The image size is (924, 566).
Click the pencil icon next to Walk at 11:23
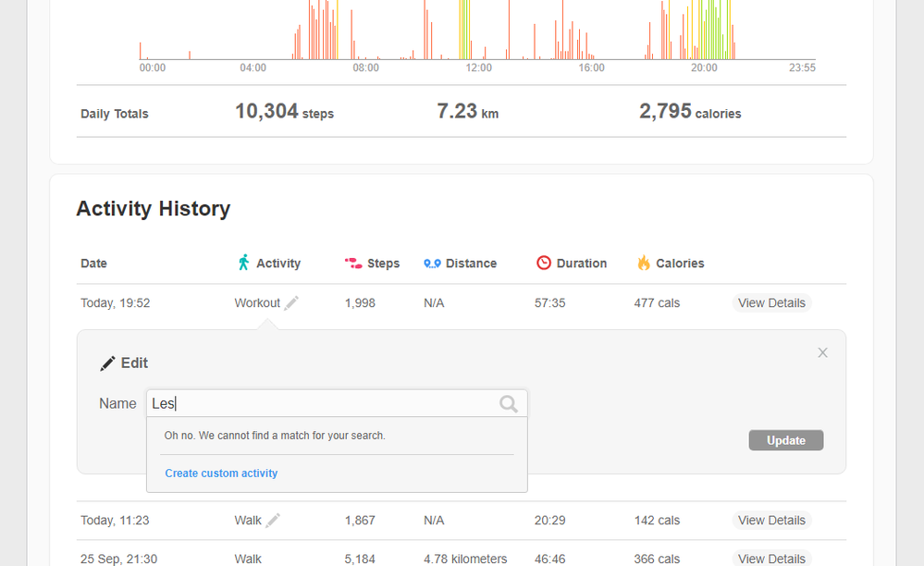pyautogui.click(x=273, y=521)
